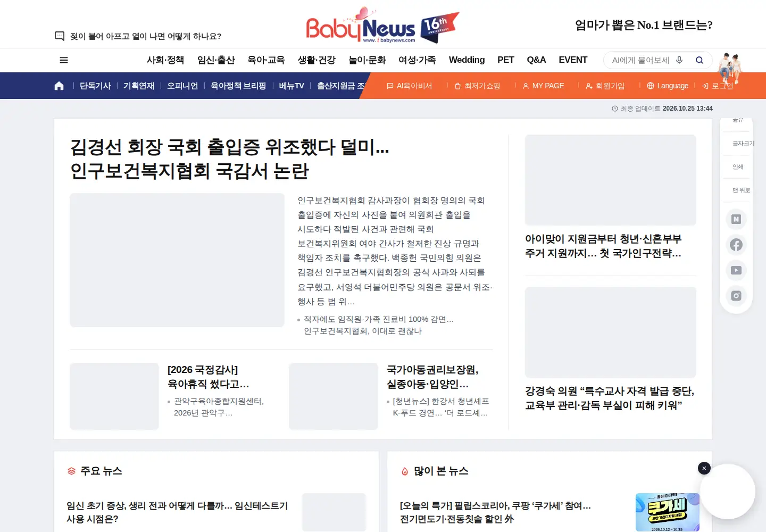Select 놀이·문화 menu item
Viewport: 766px width, 532px height.
coord(367,60)
